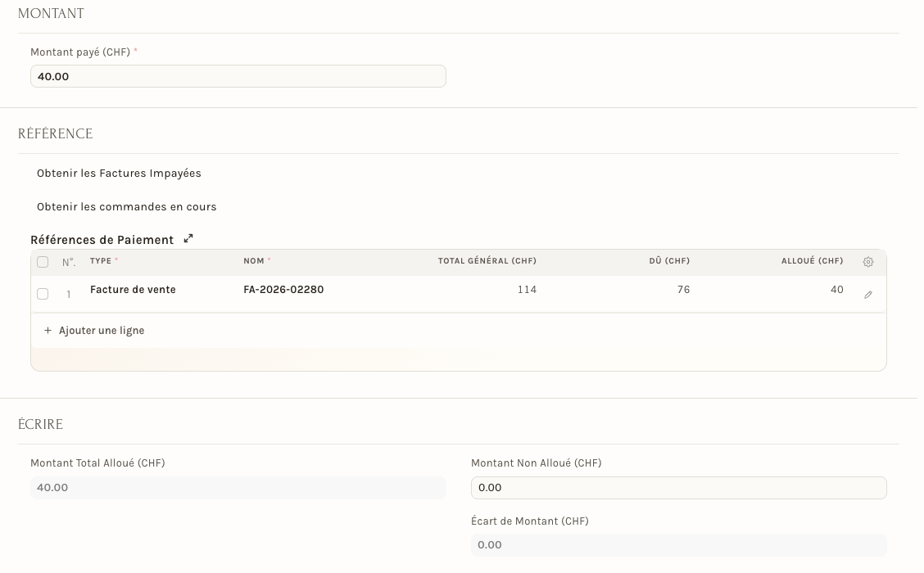Open the Facture de vente type cell
The width and height of the screenshot is (924, 573).
[134, 290]
